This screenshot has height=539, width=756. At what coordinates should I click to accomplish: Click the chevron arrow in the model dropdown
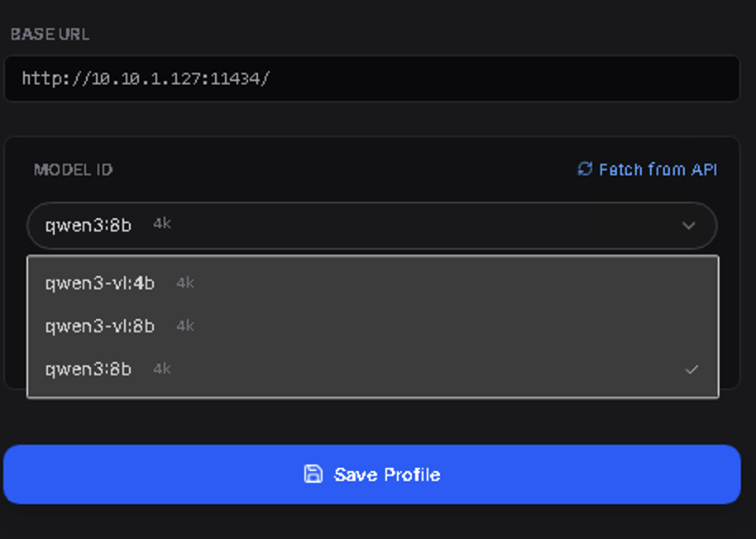point(688,225)
